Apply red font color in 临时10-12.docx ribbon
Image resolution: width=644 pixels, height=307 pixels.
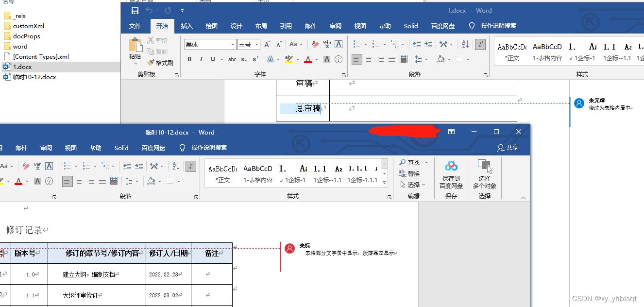18,181
